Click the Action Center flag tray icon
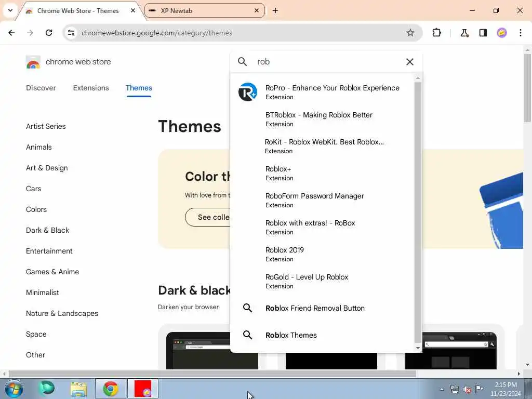Viewport: 532px width, 399px height. pyautogui.click(x=479, y=389)
